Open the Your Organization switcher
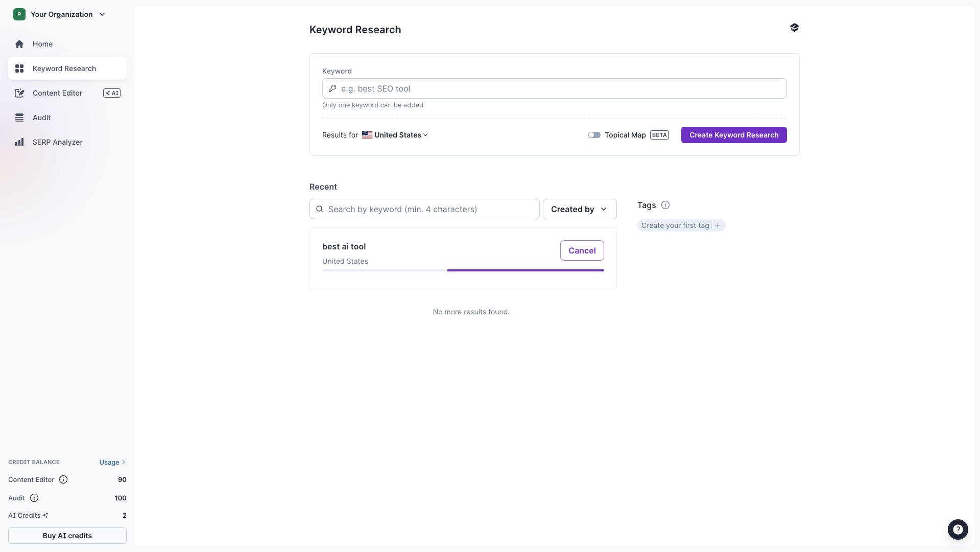This screenshot has width=980, height=552. click(59, 14)
